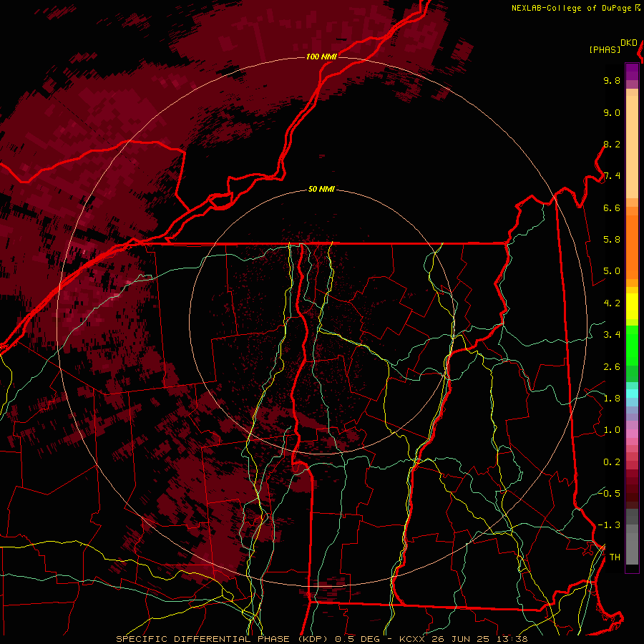This screenshot has width=644, height=644.
Task: Click the NEXLAB-College of DuPage title text
Action: pos(572,8)
